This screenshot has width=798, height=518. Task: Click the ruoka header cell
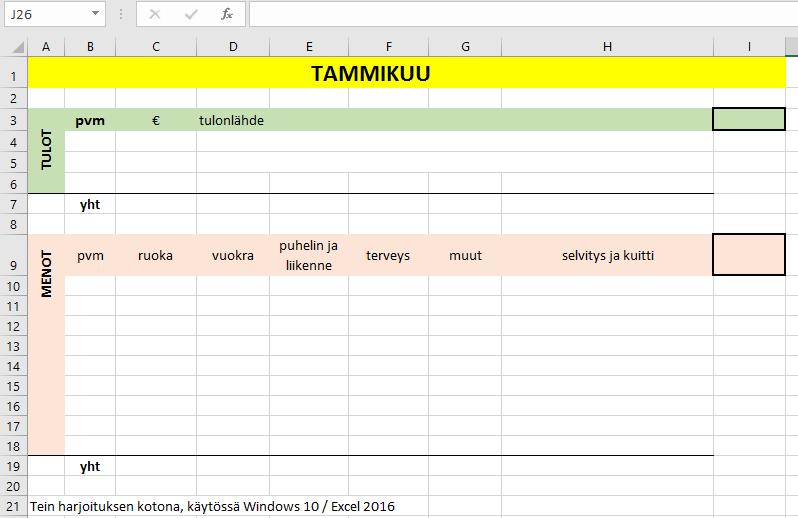[x=156, y=255]
